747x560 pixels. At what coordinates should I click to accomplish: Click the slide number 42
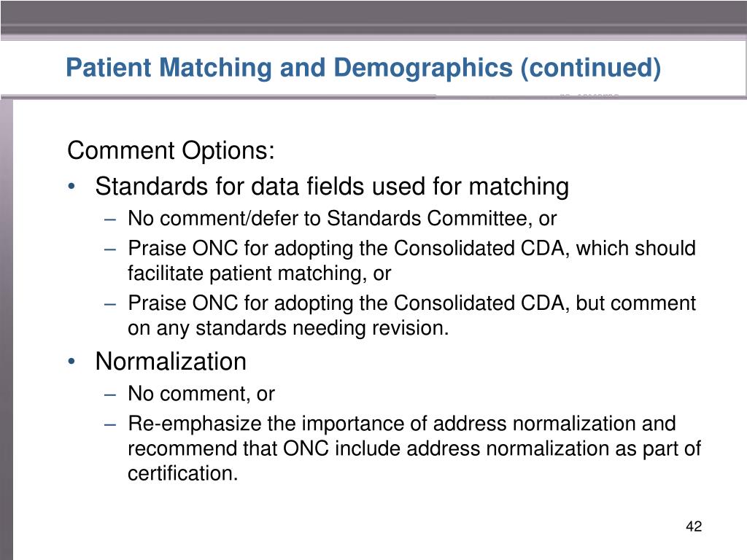(694, 526)
